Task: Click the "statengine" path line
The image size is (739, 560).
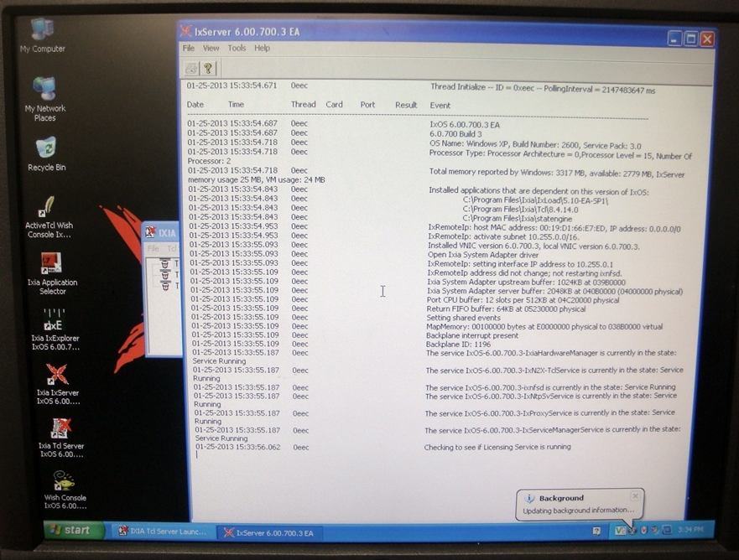Action: [517, 219]
